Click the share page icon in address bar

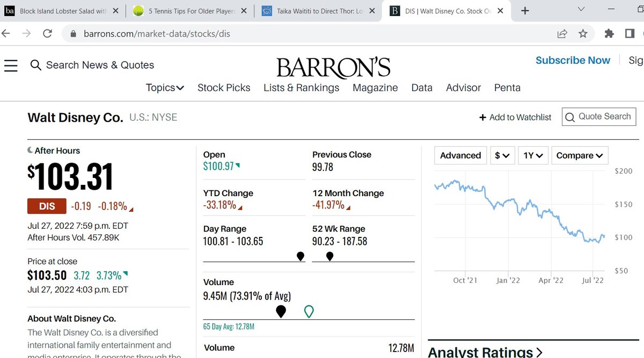(x=562, y=33)
